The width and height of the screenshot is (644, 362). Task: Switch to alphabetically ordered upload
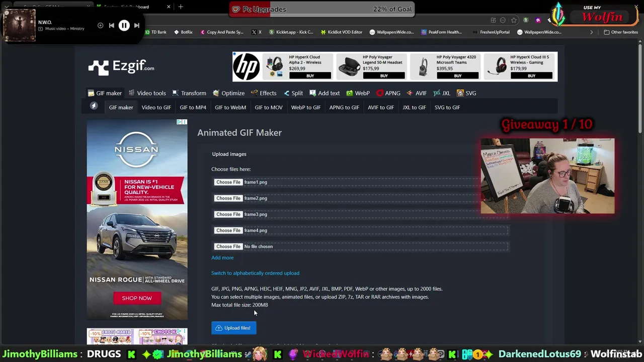point(255,273)
